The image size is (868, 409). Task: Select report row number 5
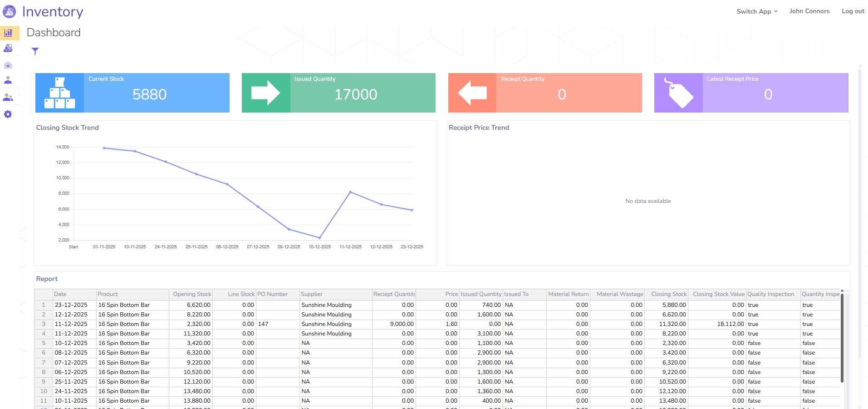[x=44, y=343]
